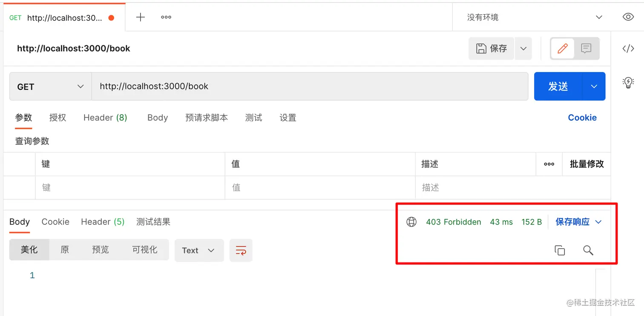The width and height of the screenshot is (644, 316).
Task: Open the 测试结果 test results tab
Action: pyautogui.click(x=153, y=222)
